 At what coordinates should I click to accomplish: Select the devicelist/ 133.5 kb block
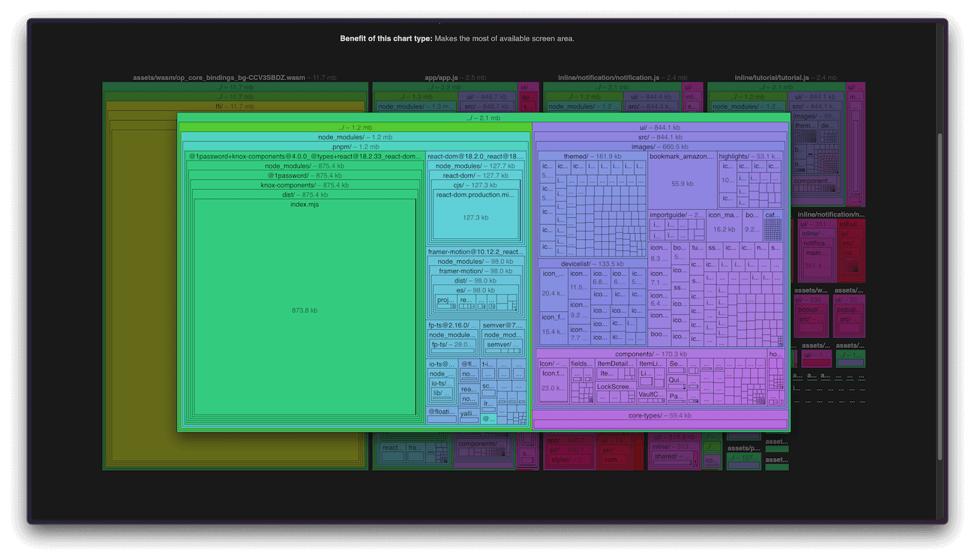pyautogui.click(x=591, y=264)
